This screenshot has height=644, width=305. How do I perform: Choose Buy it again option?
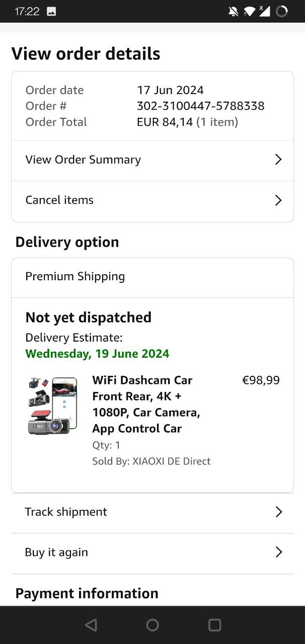pos(56,552)
